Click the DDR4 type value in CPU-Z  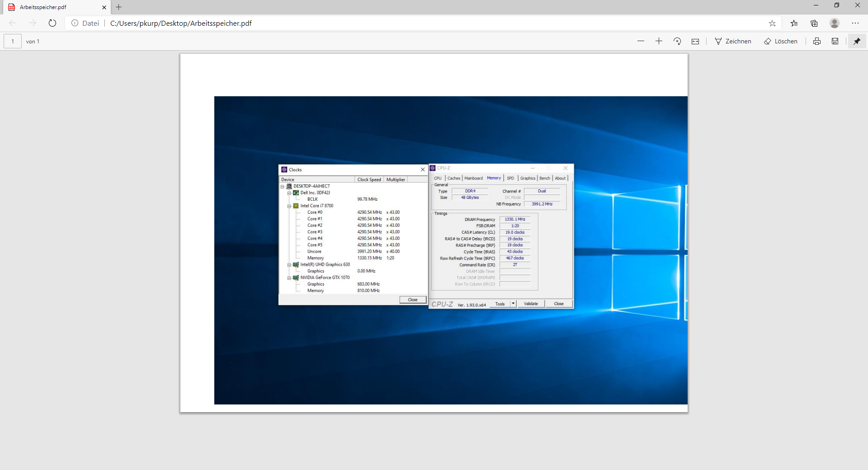point(470,191)
